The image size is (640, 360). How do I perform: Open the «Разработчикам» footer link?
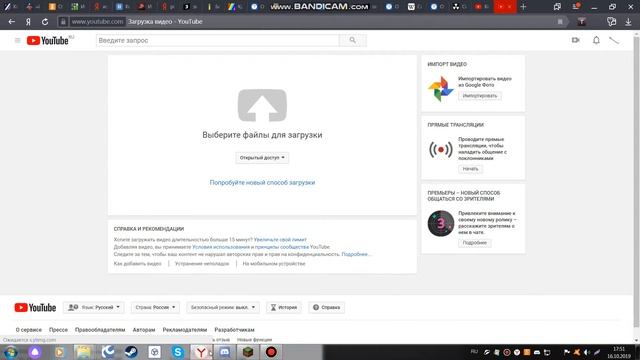click(234, 330)
